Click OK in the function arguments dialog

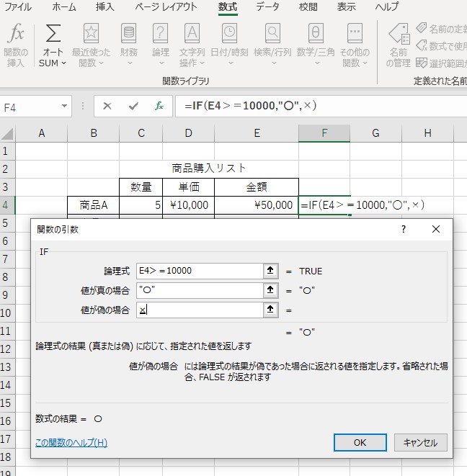[360, 442]
